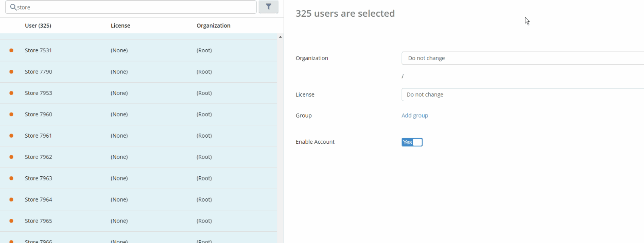Click orange status dot for Store 7531
Image resolution: width=644 pixels, height=243 pixels.
click(x=11, y=50)
